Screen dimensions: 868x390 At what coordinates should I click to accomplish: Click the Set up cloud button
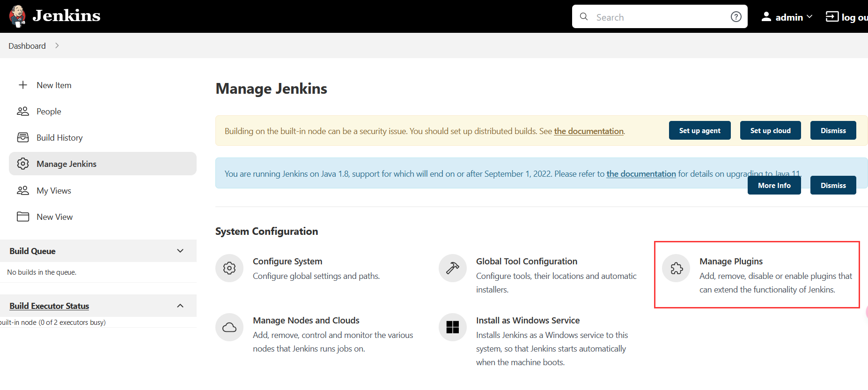[770, 130]
